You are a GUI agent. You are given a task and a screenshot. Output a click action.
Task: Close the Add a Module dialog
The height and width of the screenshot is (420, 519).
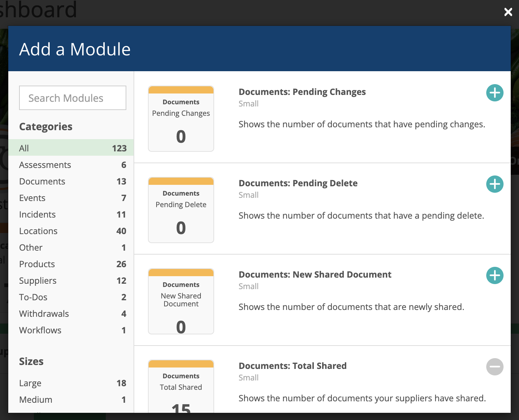(508, 12)
